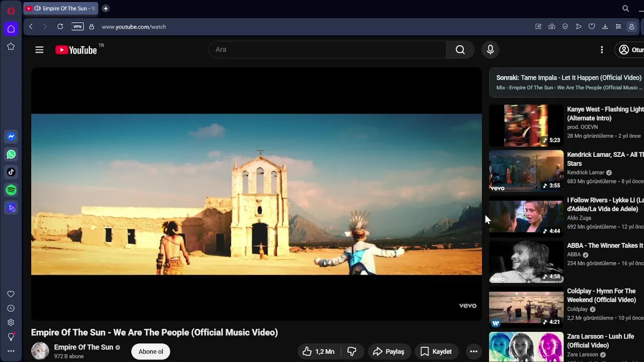Dislike the video thumbs-down
644x362 pixels.
[x=352, y=351]
